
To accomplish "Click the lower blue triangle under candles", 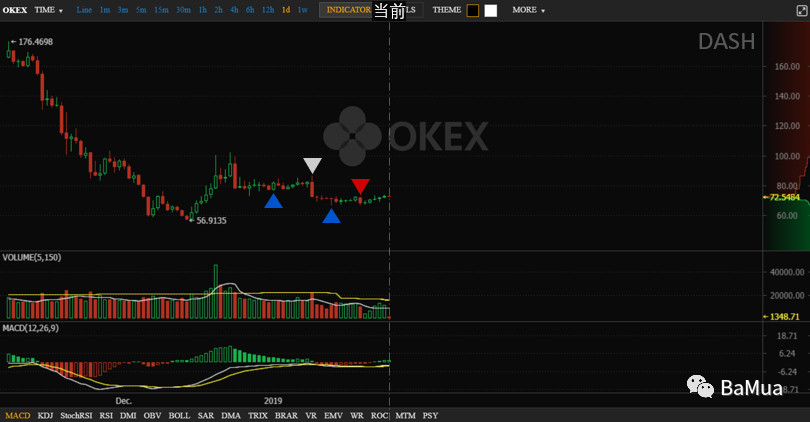I will point(331,216).
